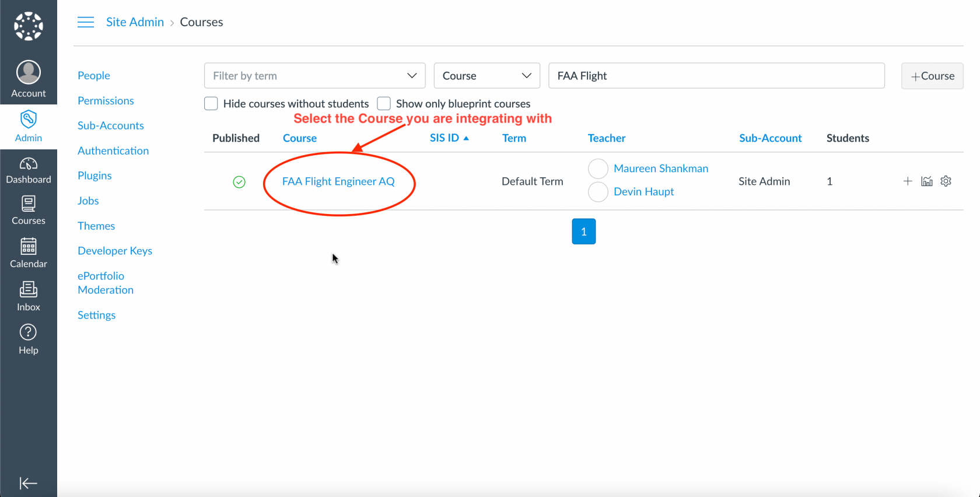Sort by the SIS ID arrow
980x497 pixels.
coord(466,138)
